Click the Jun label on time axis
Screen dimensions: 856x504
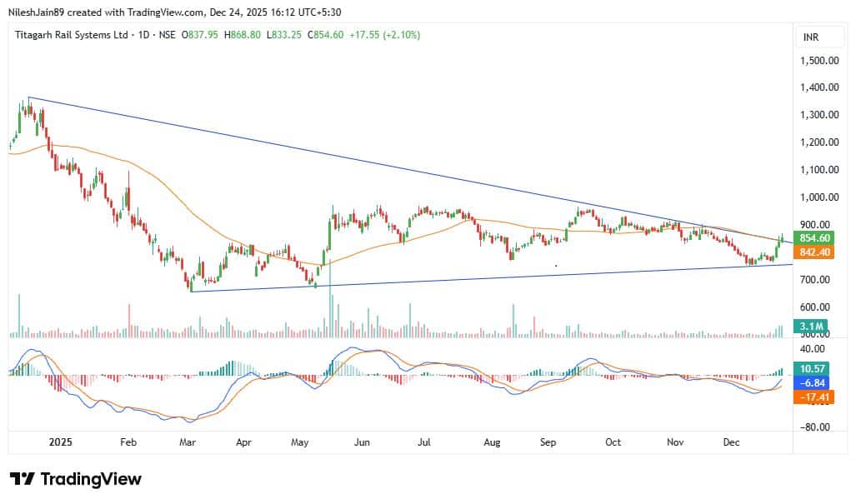[362, 442]
